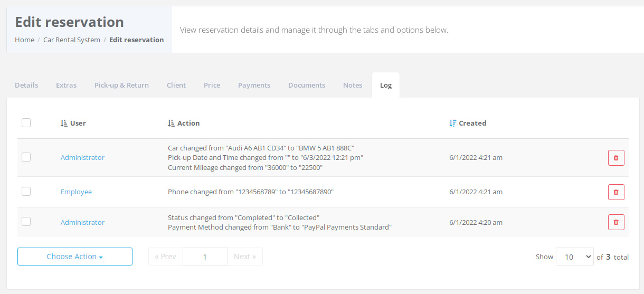Tick the select-all checkbox in the table header
This screenshot has height=294, width=644.
pos(26,122)
